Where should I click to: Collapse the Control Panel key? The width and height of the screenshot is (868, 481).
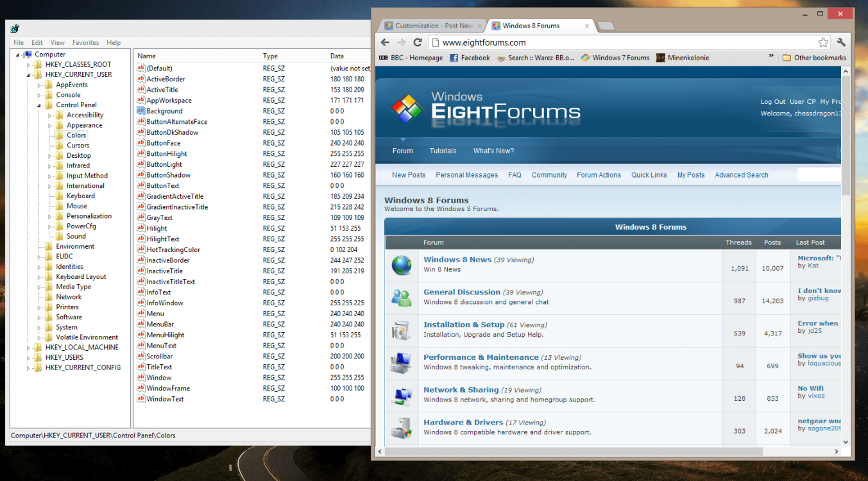pos(39,105)
